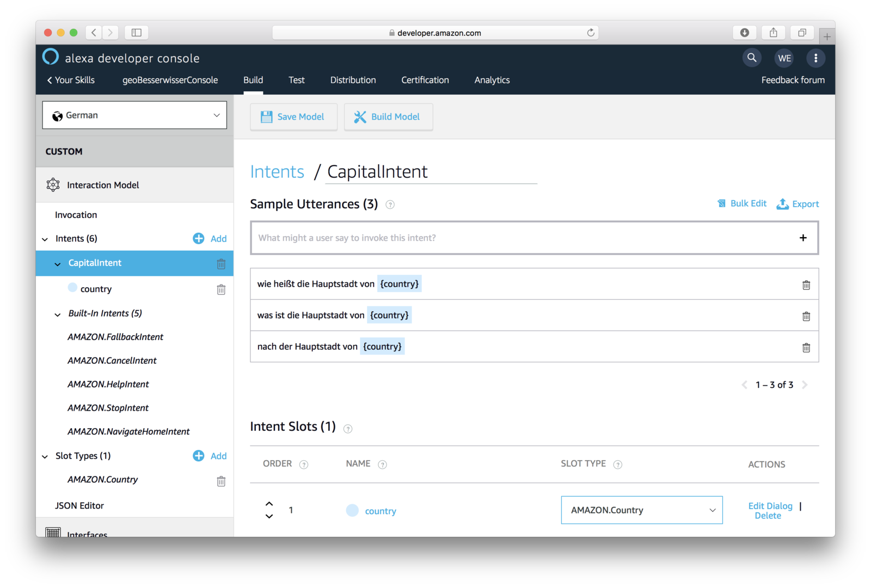
Task: Go to next utterances page
Action: [805, 385]
